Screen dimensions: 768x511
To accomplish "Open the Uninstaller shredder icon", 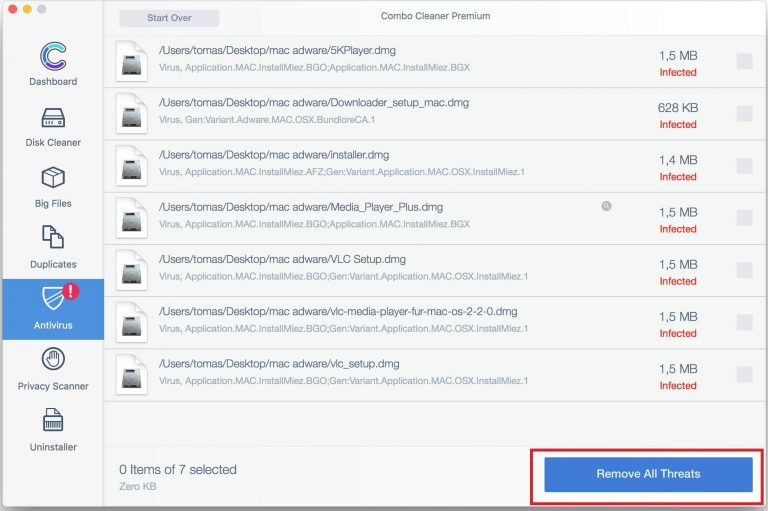I will point(53,420).
